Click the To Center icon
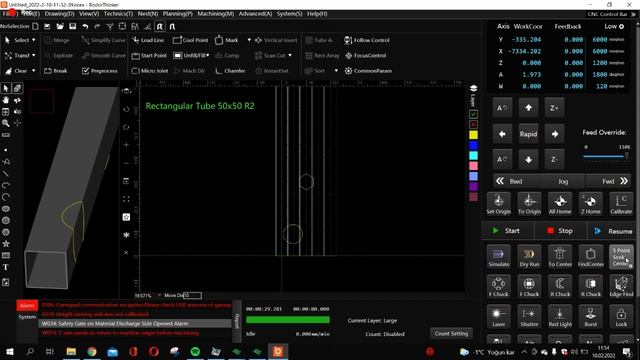Image resolution: width=640 pixels, height=360 pixels. (560, 257)
